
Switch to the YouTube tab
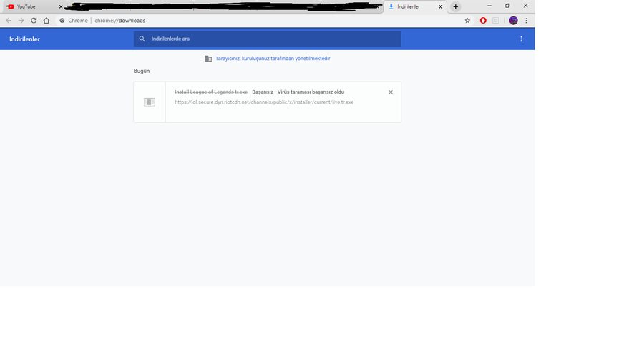33,6
